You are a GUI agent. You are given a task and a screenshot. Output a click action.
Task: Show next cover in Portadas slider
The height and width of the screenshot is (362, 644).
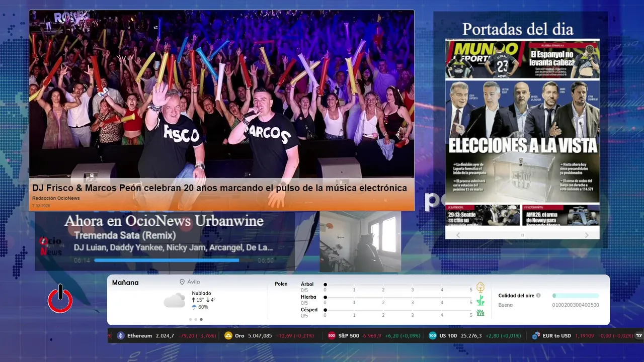(587, 235)
